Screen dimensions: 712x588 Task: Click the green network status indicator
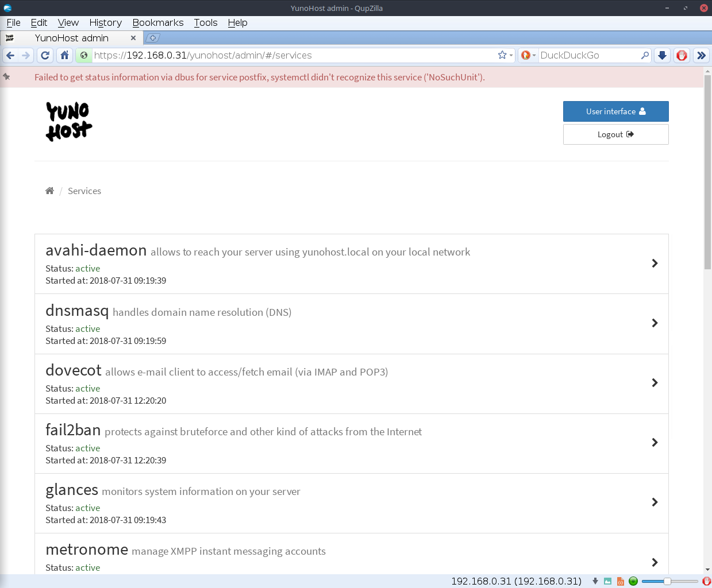[x=633, y=581]
